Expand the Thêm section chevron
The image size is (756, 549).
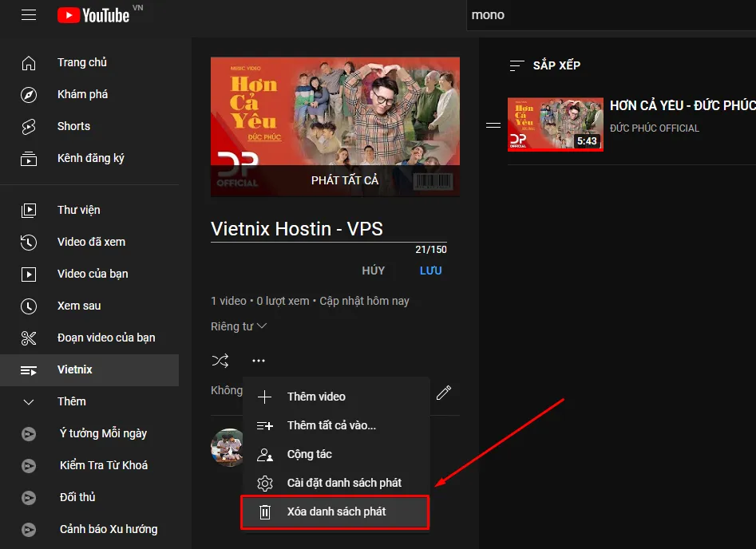pyautogui.click(x=29, y=402)
